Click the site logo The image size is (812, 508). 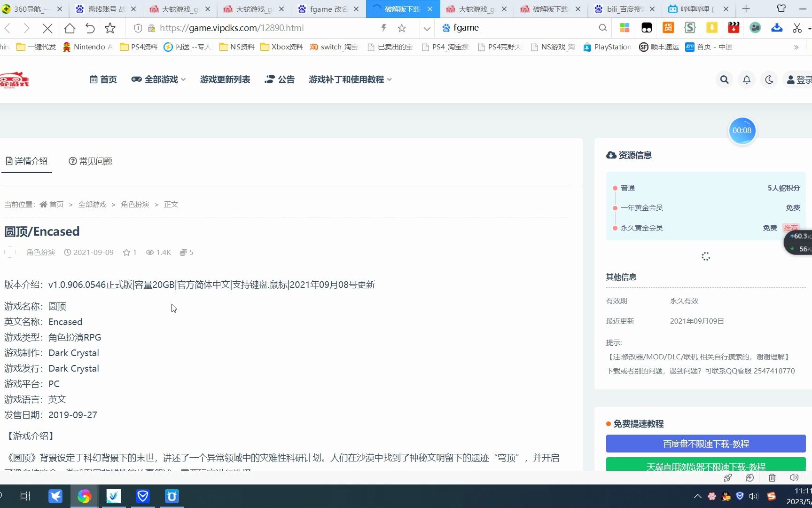point(14,80)
